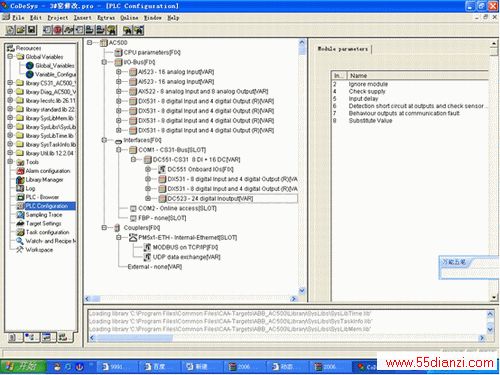Select CPU parameters node
The width and height of the screenshot is (500, 375).
point(152,52)
